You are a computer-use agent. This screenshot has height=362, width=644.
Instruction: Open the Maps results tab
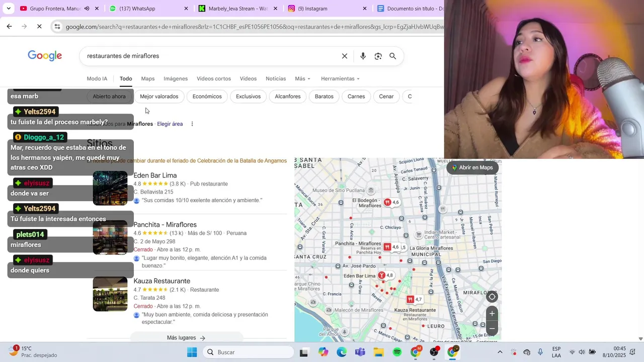[148, 78]
